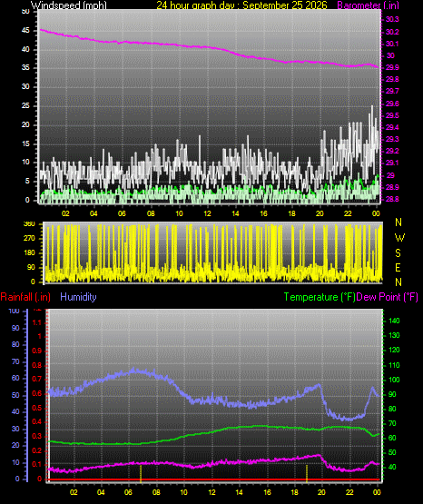Viewport: 423px width, 504px height.
Task: Click the "35" windspeed scale value
Action: point(25,68)
